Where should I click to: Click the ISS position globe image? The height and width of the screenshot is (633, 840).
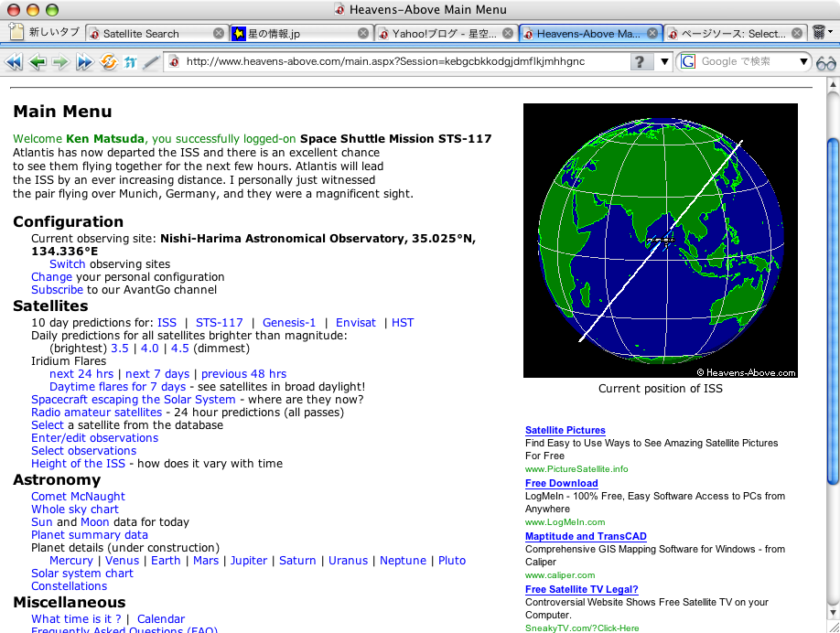click(x=661, y=241)
